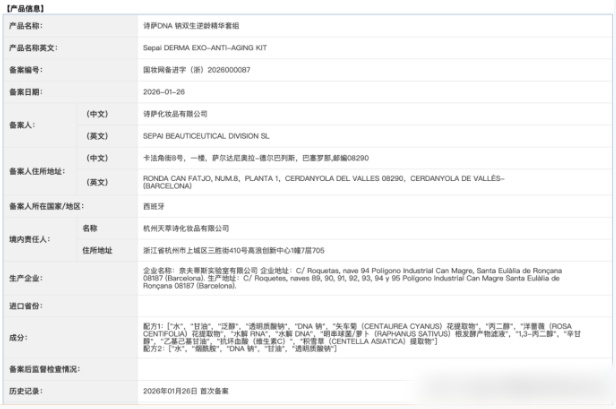Select the 备案日期 label
The image size is (616, 409).
26,92
